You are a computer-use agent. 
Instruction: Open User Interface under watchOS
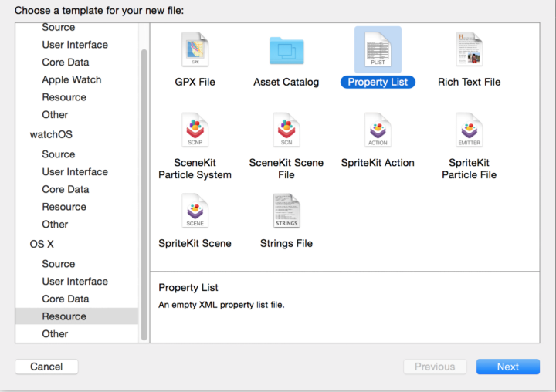(75, 171)
